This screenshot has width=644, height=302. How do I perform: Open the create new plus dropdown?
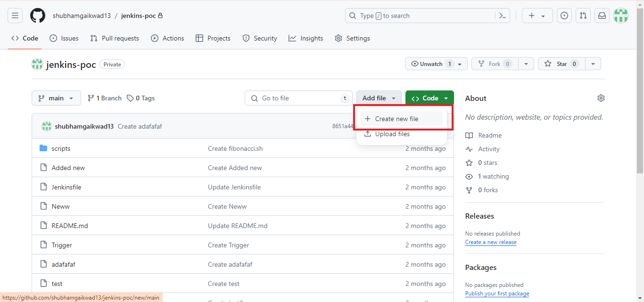point(537,16)
